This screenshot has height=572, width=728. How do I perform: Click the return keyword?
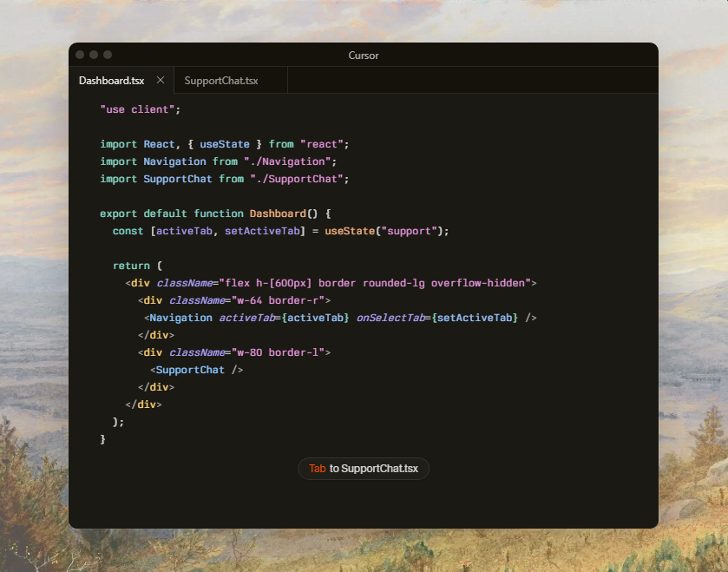131,266
